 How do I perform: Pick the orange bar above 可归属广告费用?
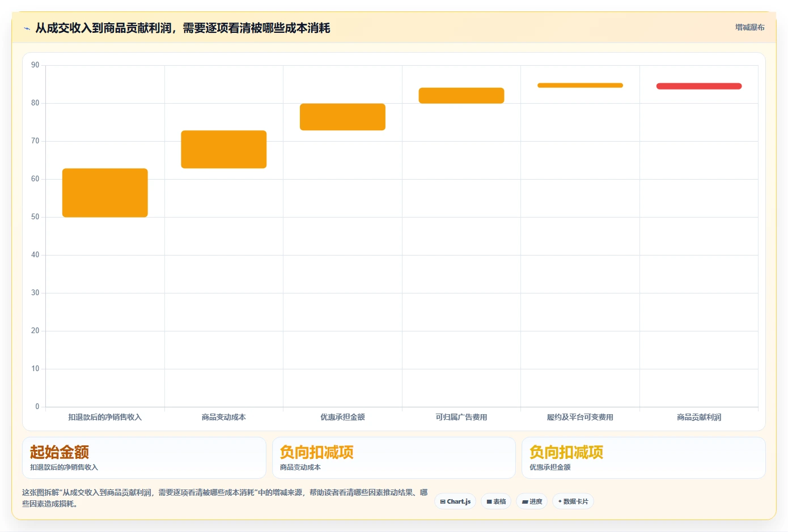coord(461,96)
